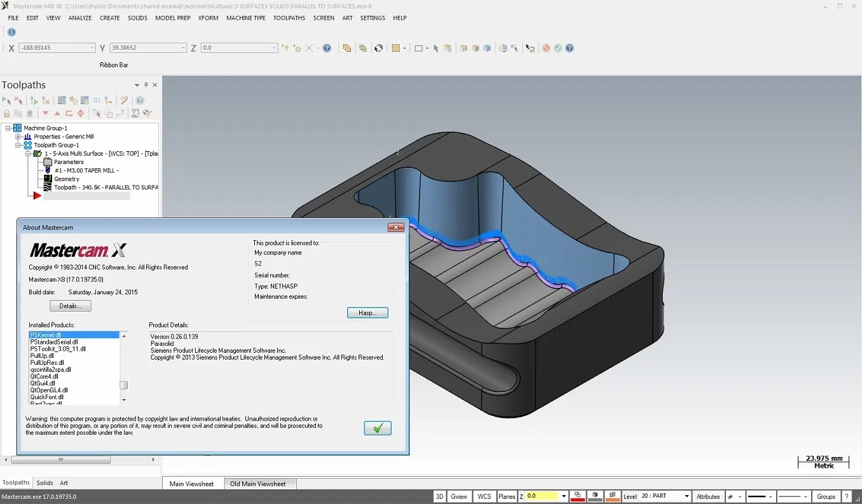Open the Z coordinate dropdown in ribbon
Screen dimensions: 862x504
tap(274, 48)
